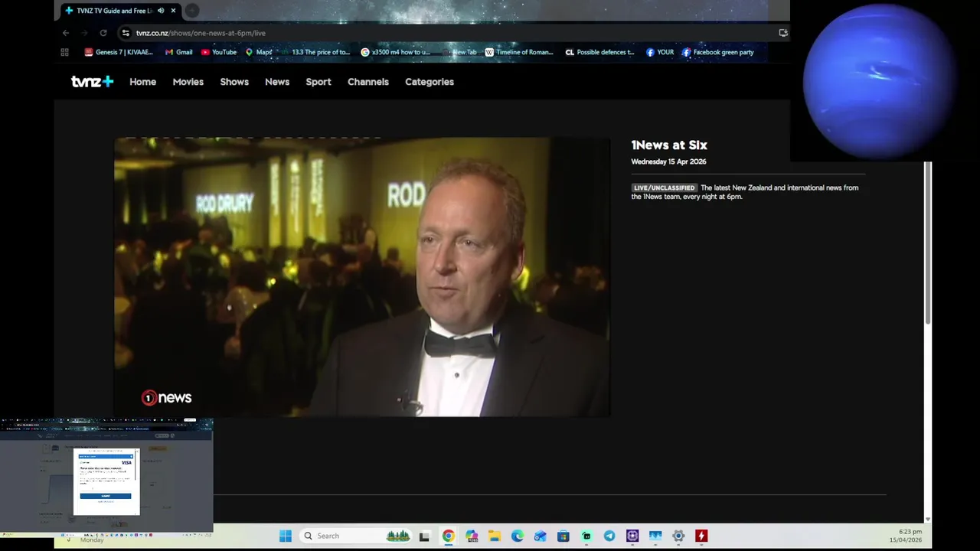Open Task View on the taskbar
Image resolution: width=980 pixels, height=551 pixels.
point(424,536)
